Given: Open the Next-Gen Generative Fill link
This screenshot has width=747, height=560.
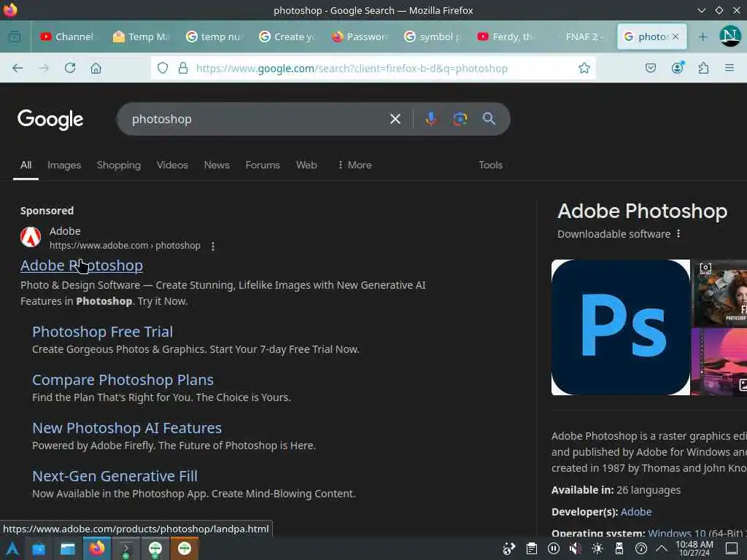Looking at the screenshot, I should [115, 475].
